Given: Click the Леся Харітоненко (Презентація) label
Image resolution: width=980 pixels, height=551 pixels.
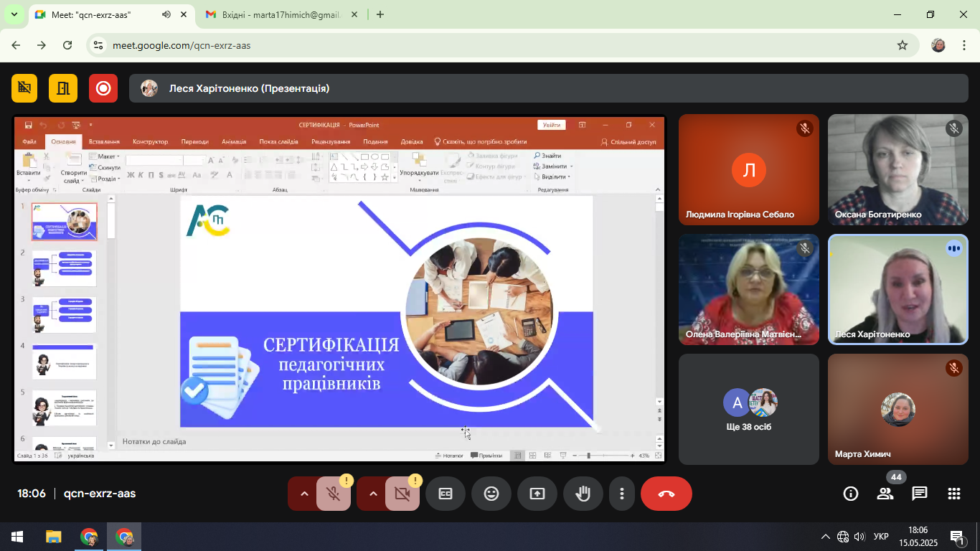Looking at the screenshot, I should (x=249, y=88).
